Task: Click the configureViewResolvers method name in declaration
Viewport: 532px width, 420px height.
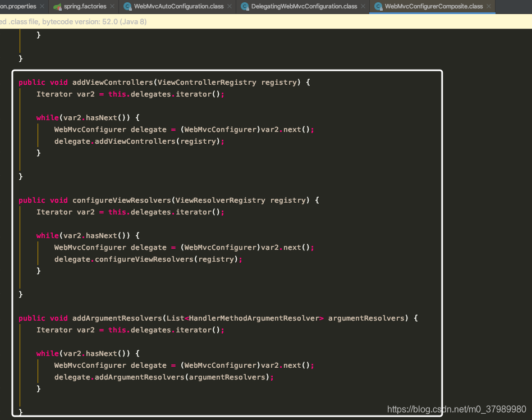Action: (122, 200)
